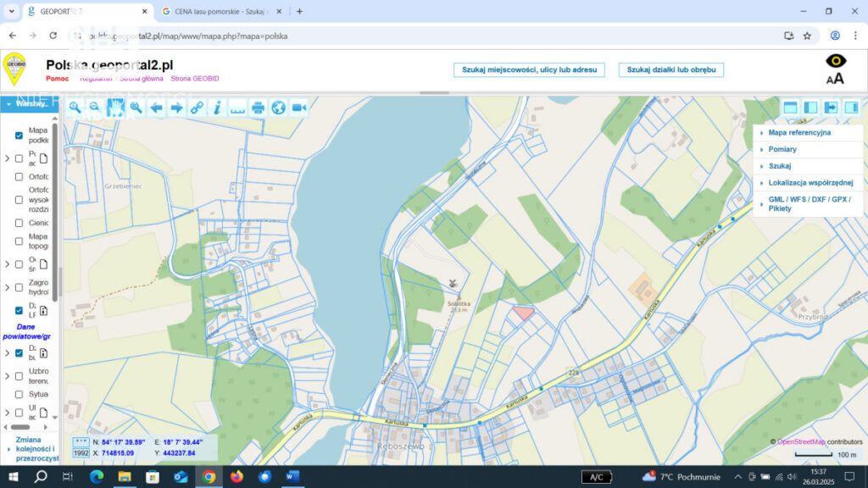Expand the Mapa referencyjna panel
The width and height of the screenshot is (868, 488).
coord(798,133)
